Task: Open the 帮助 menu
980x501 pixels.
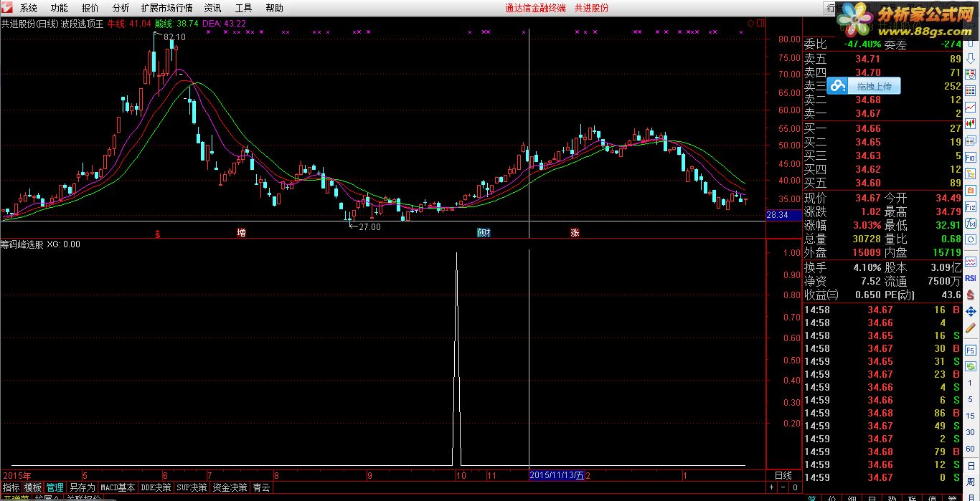Action: tap(274, 8)
